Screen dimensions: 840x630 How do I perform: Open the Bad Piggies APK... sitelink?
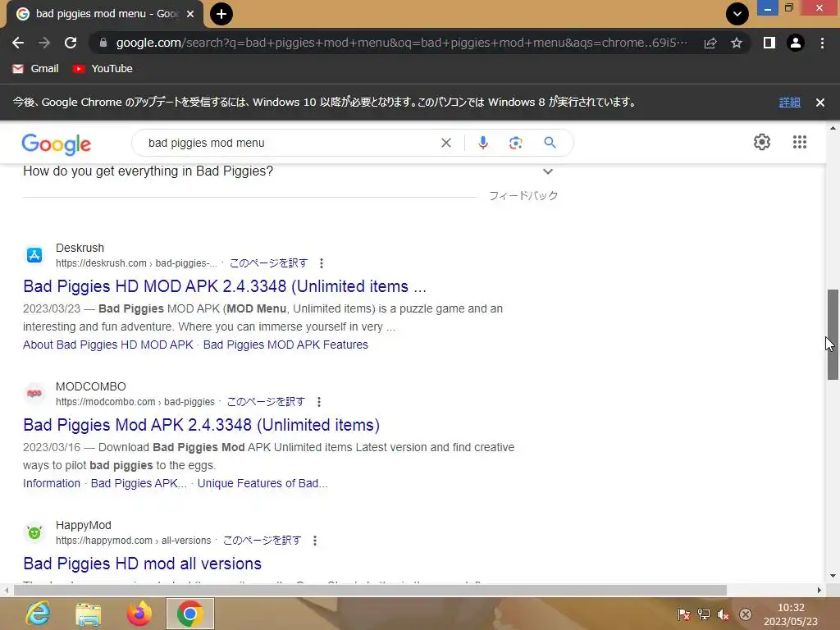139,483
